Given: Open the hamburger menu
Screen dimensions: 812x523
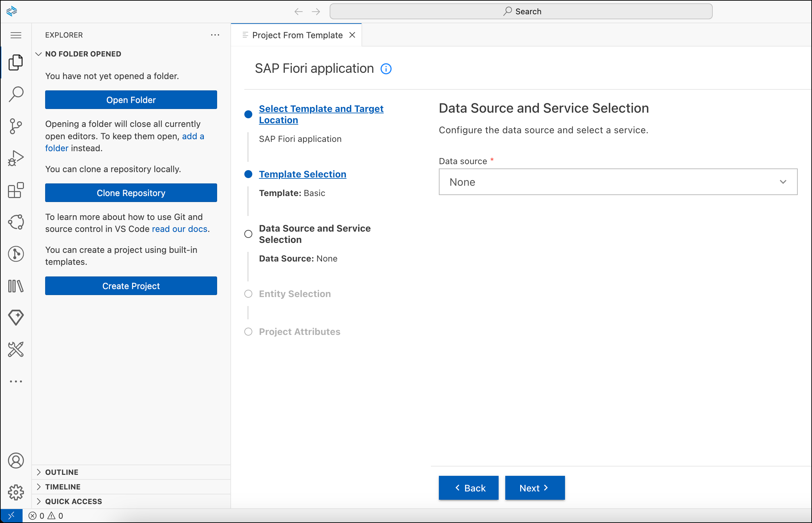Looking at the screenshot, I should pos(16,35).
